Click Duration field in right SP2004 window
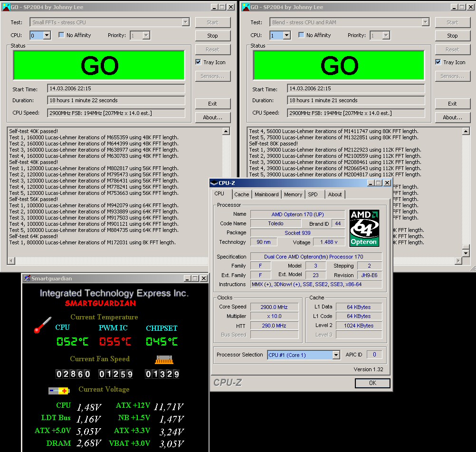The height and width of the screenshot is (452, 476). (356, 100)
